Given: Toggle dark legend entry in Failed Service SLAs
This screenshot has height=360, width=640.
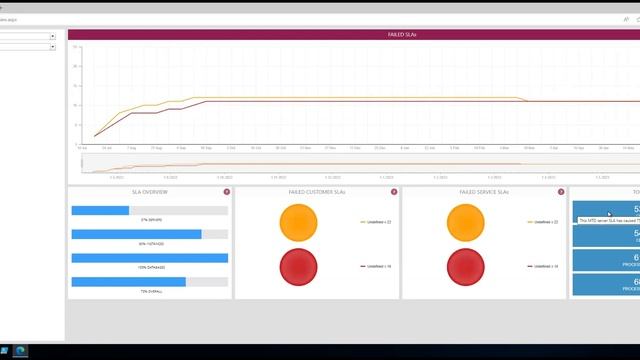Looking at the screenshot, I should click(543, 266).
